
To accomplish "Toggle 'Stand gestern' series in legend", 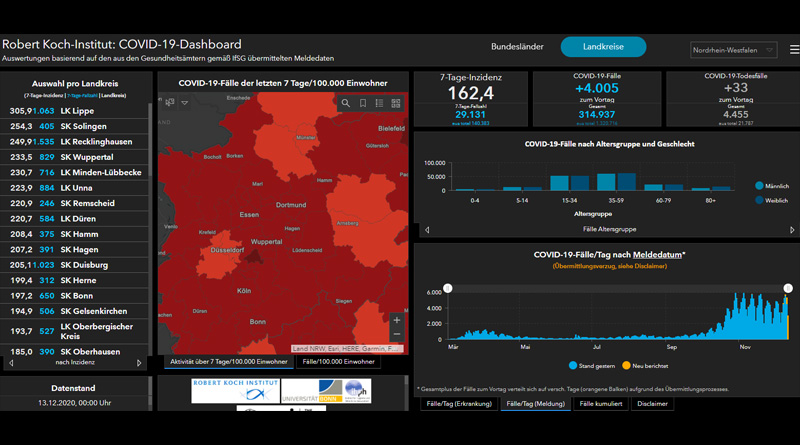I will pyautogui.click(x=592, y=365).
